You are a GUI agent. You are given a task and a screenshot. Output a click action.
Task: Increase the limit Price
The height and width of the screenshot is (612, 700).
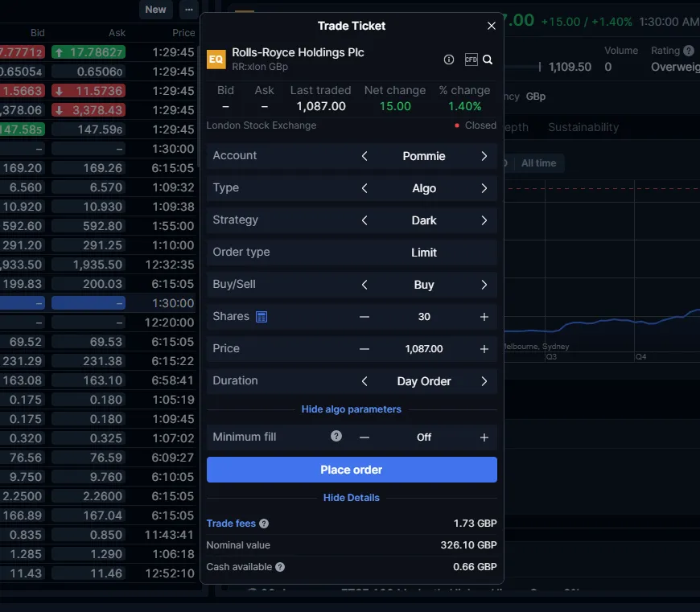pyautogui.click(x=484, y=349)
